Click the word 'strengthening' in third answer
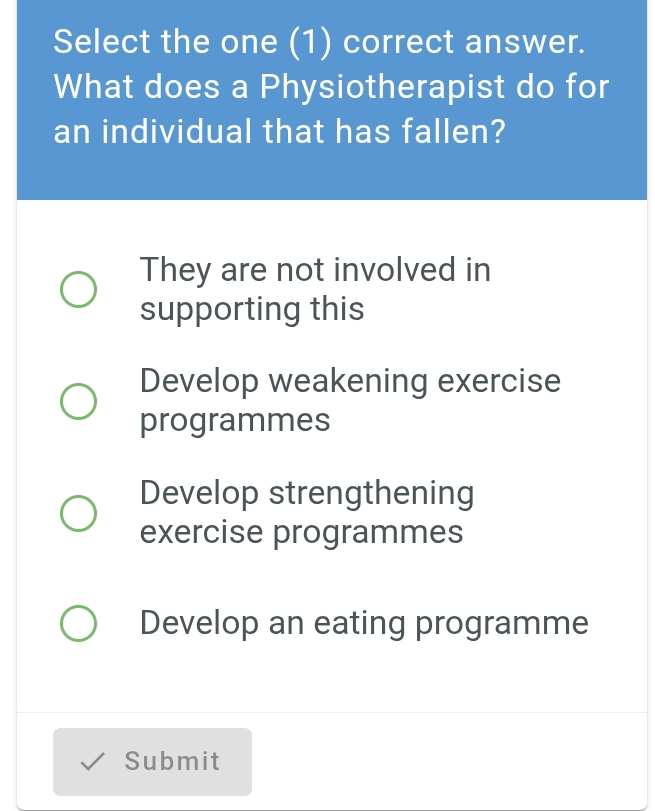 coord(372,493)
